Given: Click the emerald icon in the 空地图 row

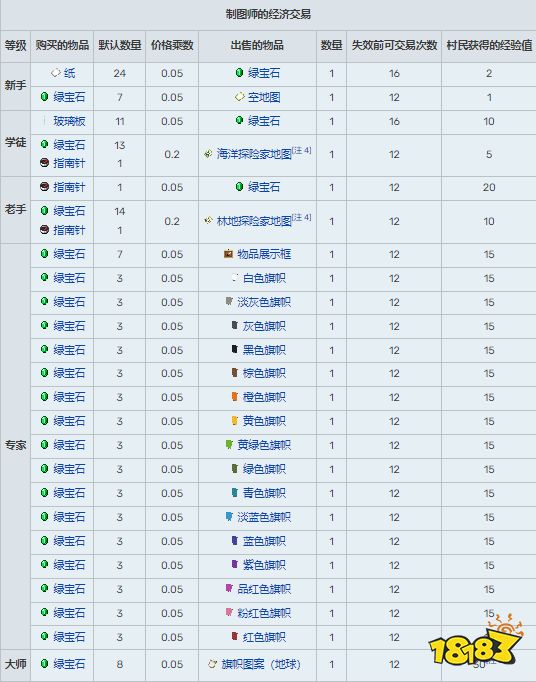Looking at the screenshot, I should (x=44, y=97).
